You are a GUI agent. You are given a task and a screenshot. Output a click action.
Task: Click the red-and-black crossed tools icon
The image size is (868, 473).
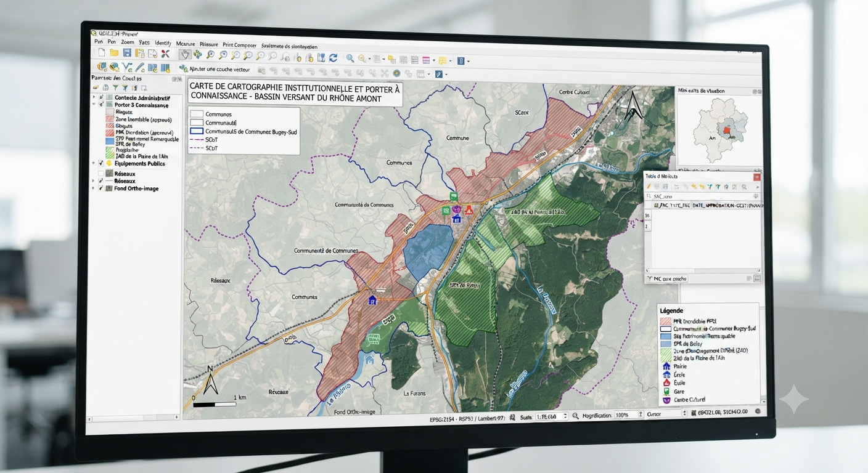(166, 54)
